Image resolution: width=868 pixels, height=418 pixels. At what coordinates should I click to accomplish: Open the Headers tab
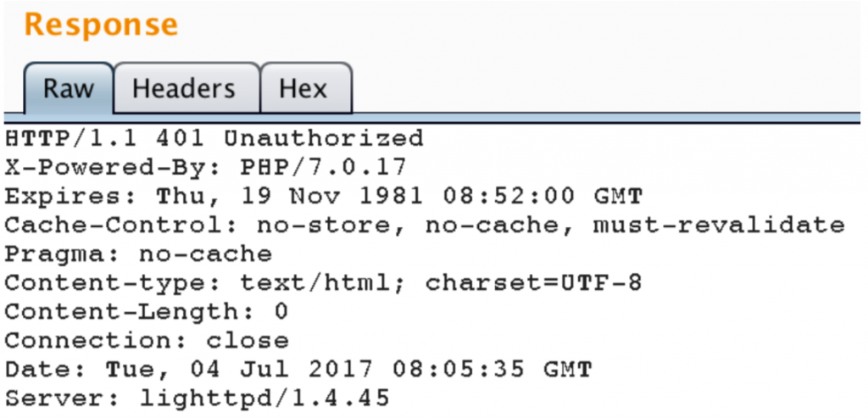pyautogui.click(x=184, y=88)
